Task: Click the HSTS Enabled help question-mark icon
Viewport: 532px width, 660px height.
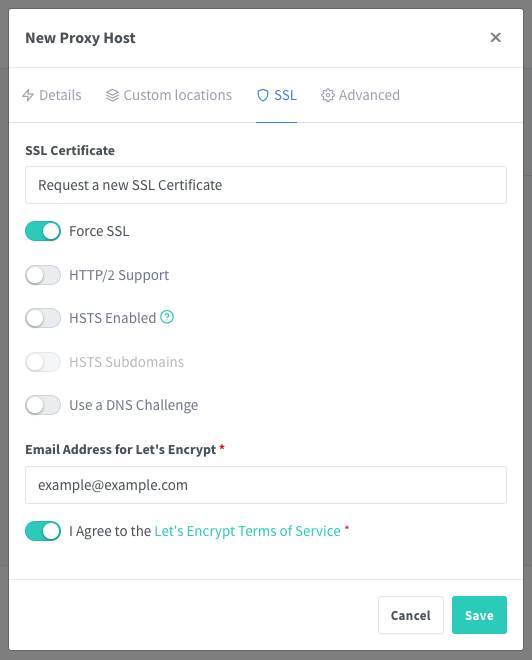Action: [167, 317]
